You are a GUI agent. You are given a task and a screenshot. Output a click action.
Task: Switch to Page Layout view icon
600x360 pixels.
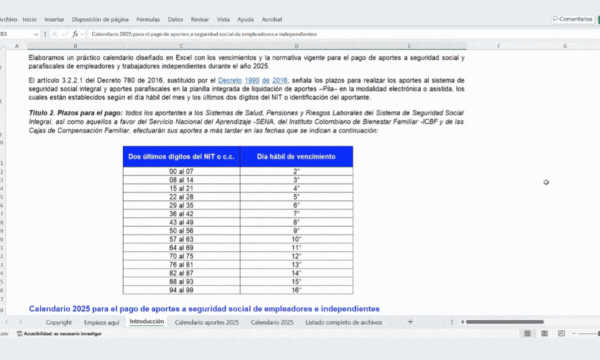[x=544, y=334]
